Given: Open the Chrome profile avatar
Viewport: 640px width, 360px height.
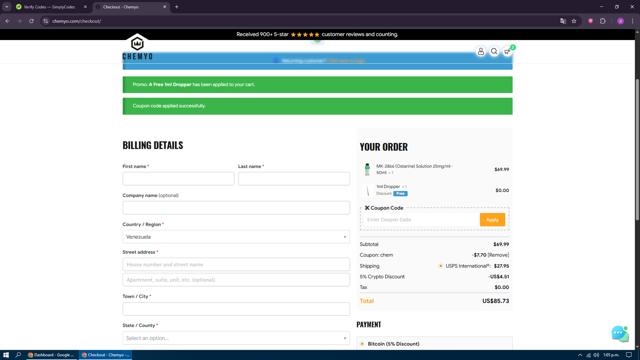Looking at the screenshot, I should tap(620, 21).
